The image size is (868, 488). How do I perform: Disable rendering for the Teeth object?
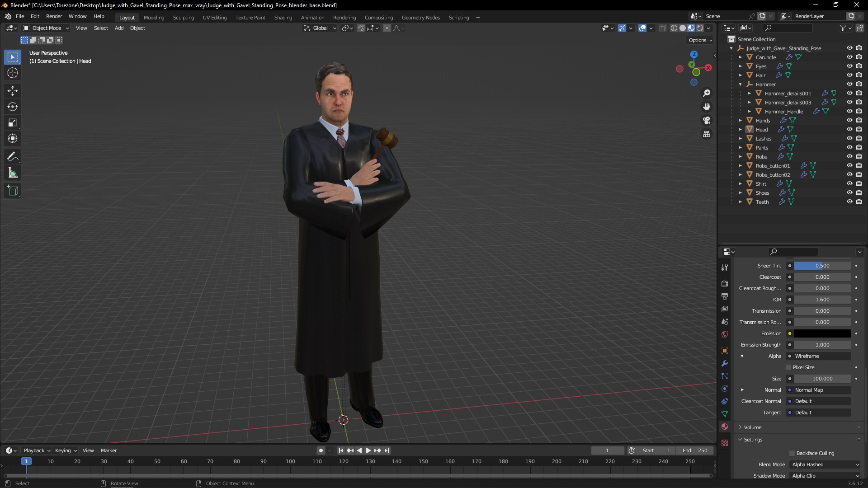[859, 202]
